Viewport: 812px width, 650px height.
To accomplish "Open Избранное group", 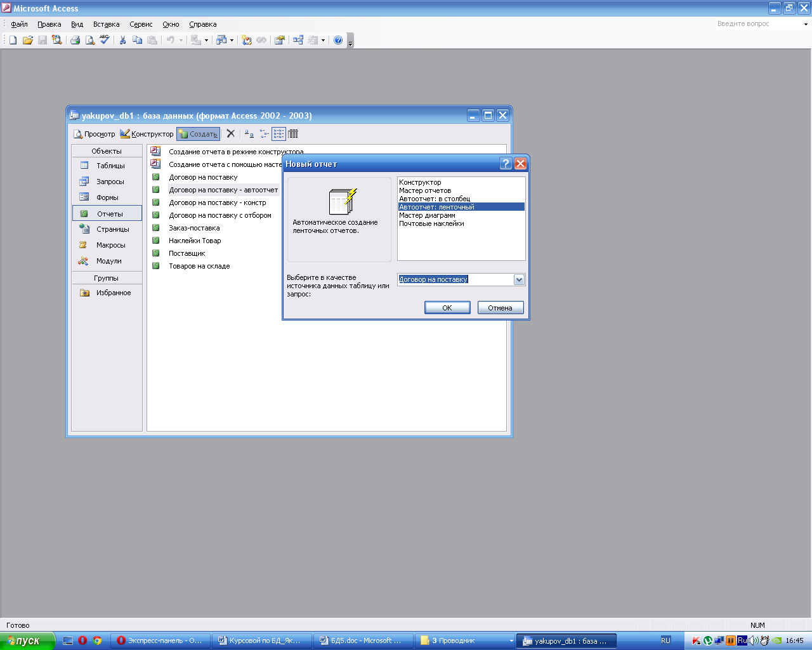I will 107,293.
